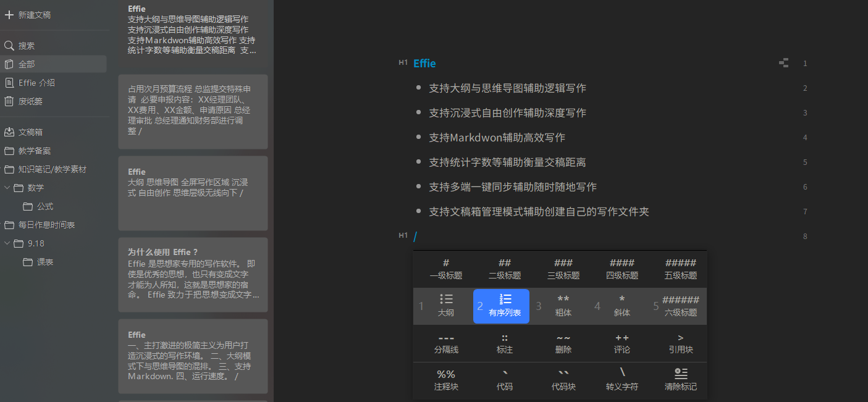Click line number 8 in the margin
This screenshot has height=402, width=868.
click(x=805, y=237)
